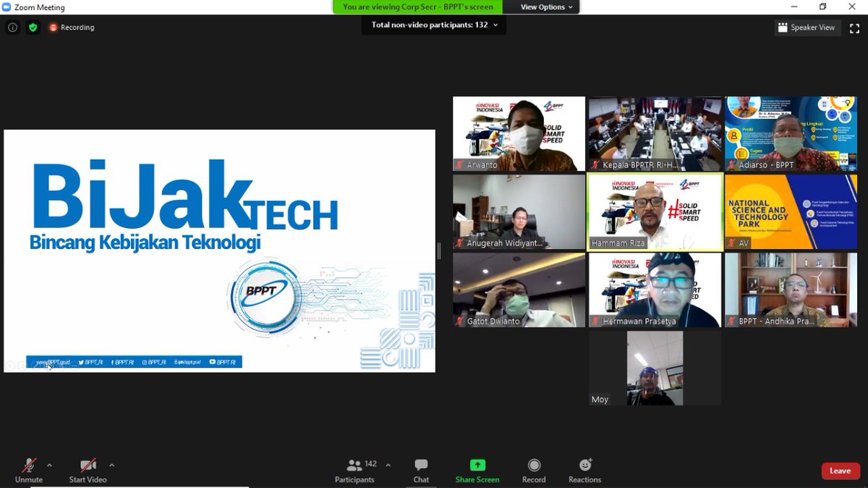Select Moy's video thumbnail

coord(655,368)
